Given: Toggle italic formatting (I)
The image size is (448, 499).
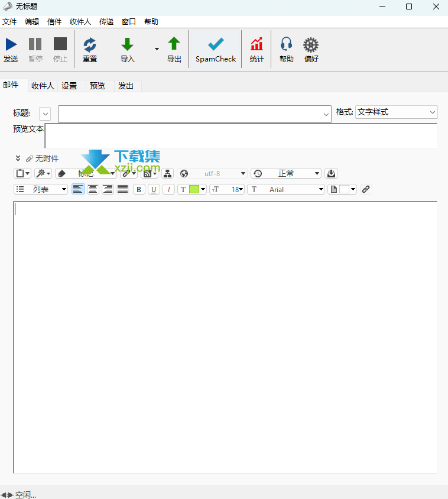Looking at the screenshot, I should (168, 189).
